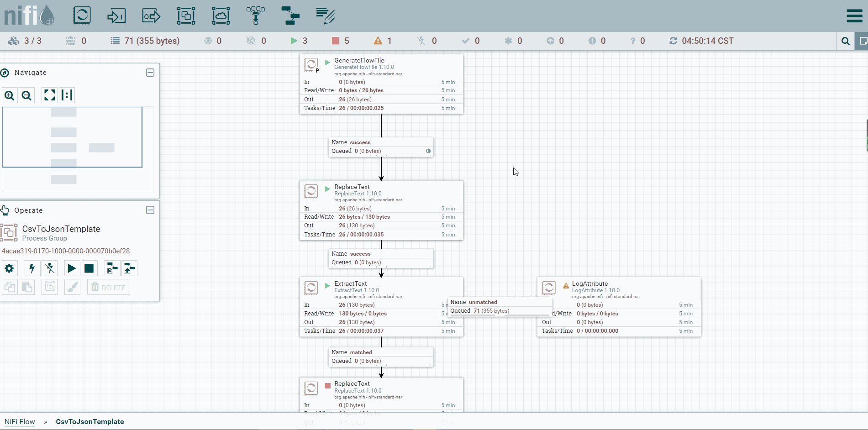Collapse the Operate panel
Screen dimensions: 868x430
150,210
